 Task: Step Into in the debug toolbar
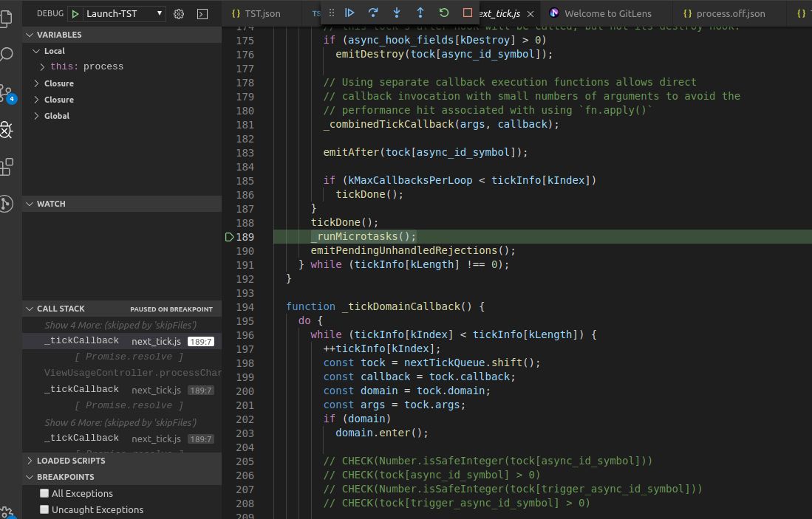click(x=397, y=13)
